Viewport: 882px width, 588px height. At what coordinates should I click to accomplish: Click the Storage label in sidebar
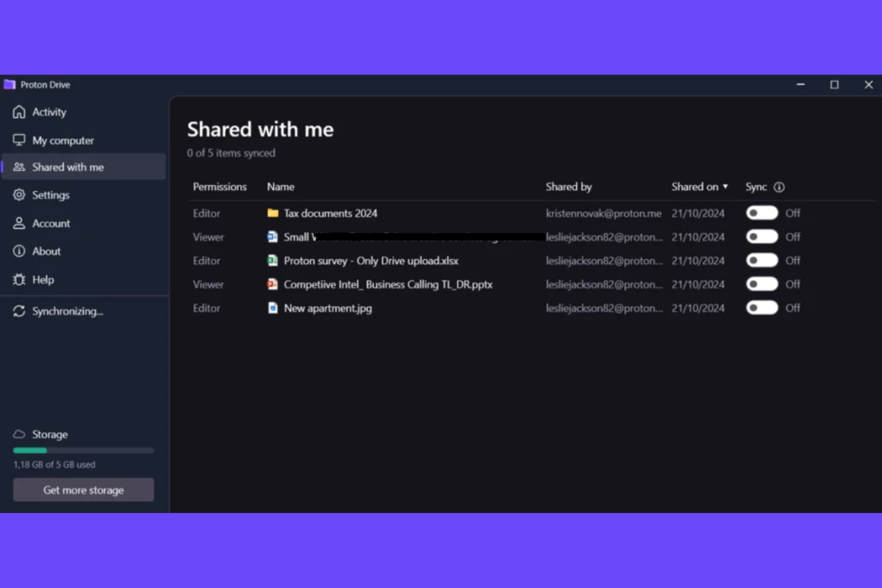point(50,434)
